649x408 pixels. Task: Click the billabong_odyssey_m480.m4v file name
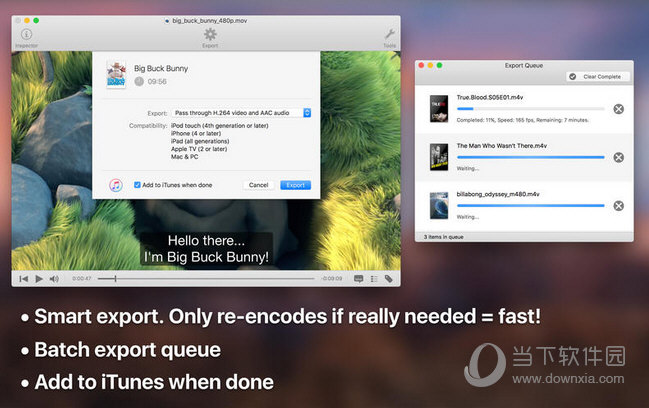click(498, 194)
